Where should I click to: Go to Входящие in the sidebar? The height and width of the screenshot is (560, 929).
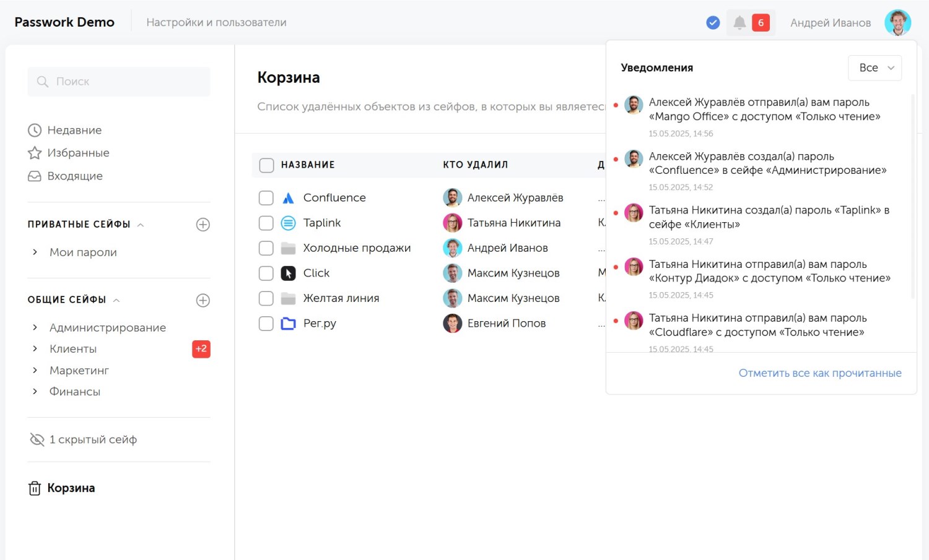click(x=74, y=176)
